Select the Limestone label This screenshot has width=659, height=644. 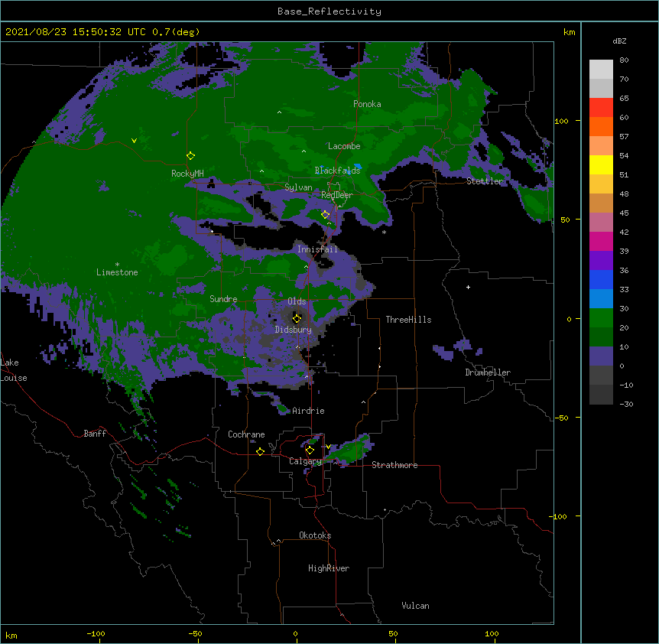coord(117,272)
